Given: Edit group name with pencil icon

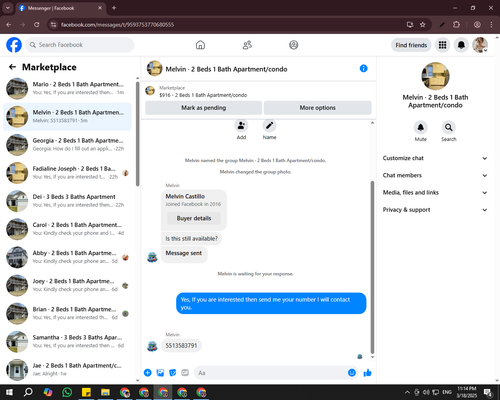Looking at the screenshot, I should tap(269, 126).
